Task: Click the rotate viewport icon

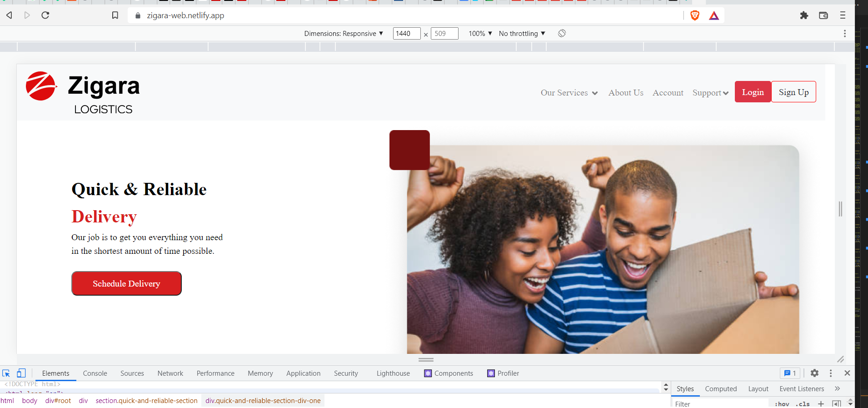Action: point(562,33)
